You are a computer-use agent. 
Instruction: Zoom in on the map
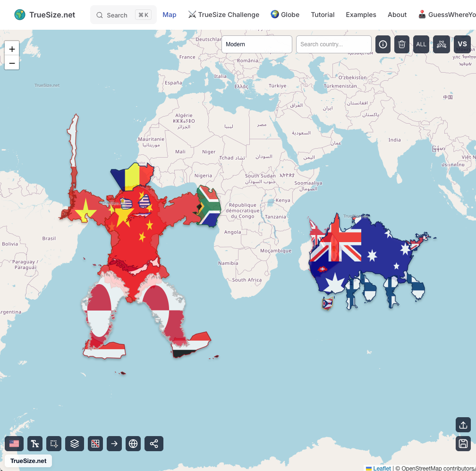[x=12, y=49]
